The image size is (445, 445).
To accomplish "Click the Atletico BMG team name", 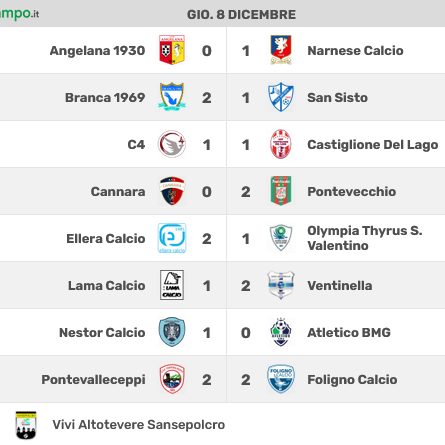I will pos(349,333).
